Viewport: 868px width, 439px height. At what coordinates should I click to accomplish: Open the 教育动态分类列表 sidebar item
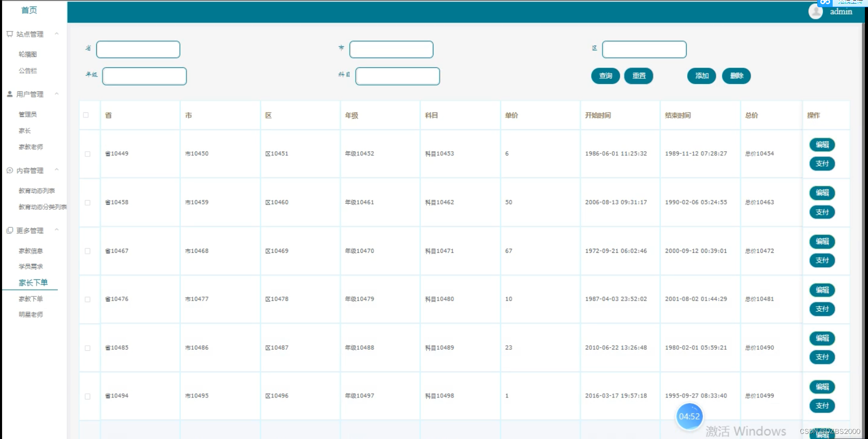[x=43, y=207]
